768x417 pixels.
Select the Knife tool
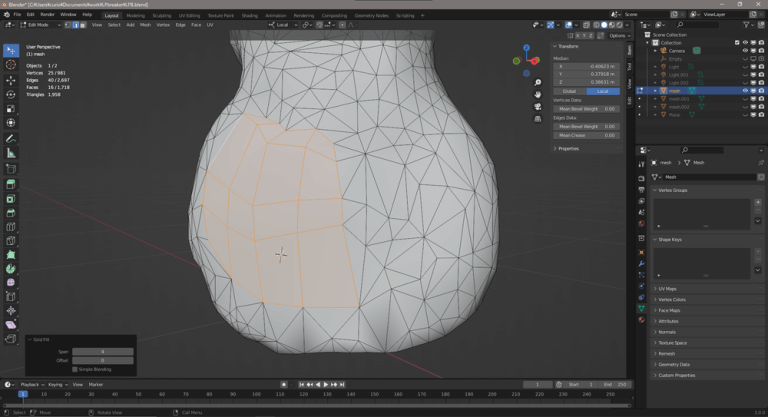[11, 241]
